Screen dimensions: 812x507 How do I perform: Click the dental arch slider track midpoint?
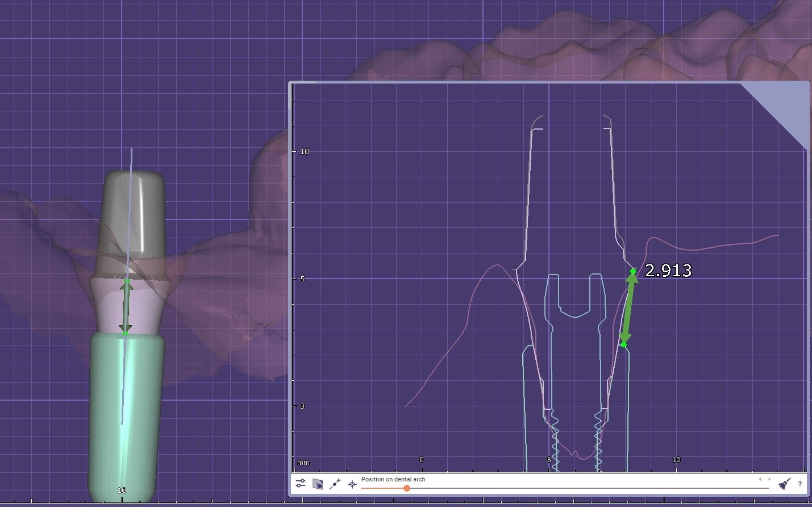point(565,488)
